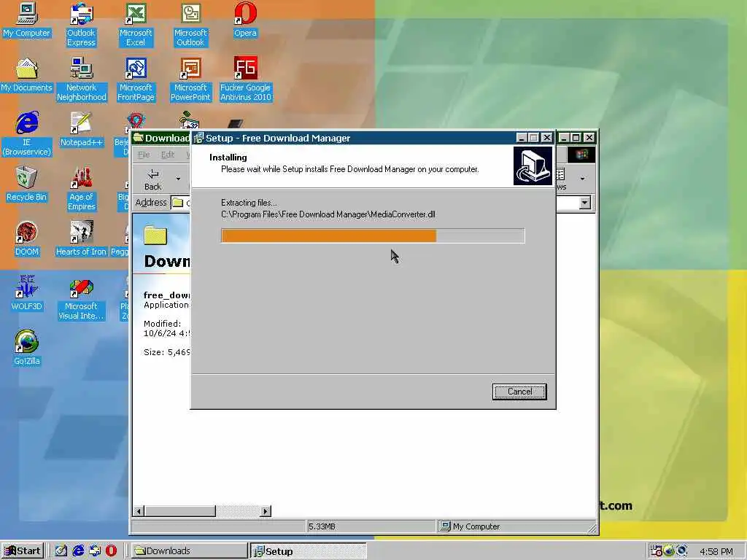Expand the Views button dropdown arrow
Viewport: 747px width, 560px height.
(582, 179)
